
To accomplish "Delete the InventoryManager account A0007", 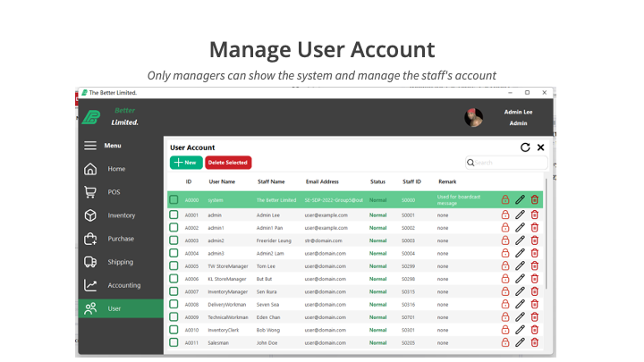I will (534, 291).
